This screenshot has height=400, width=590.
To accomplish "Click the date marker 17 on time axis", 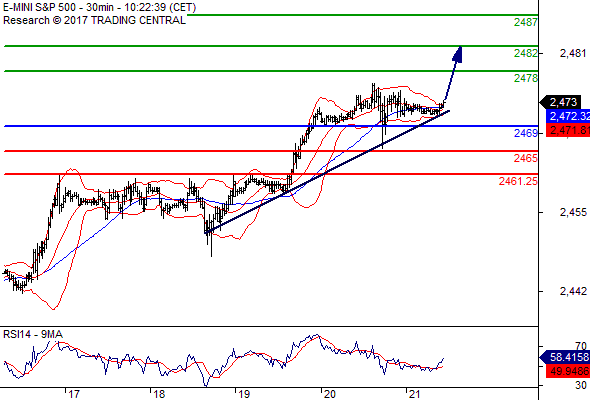I will [74, 394].
